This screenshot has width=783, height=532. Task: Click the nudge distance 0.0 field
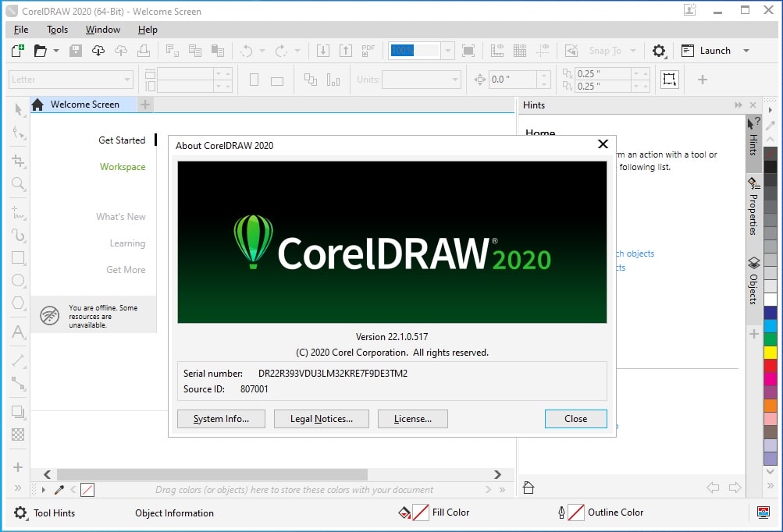click(x=513, y=80)
